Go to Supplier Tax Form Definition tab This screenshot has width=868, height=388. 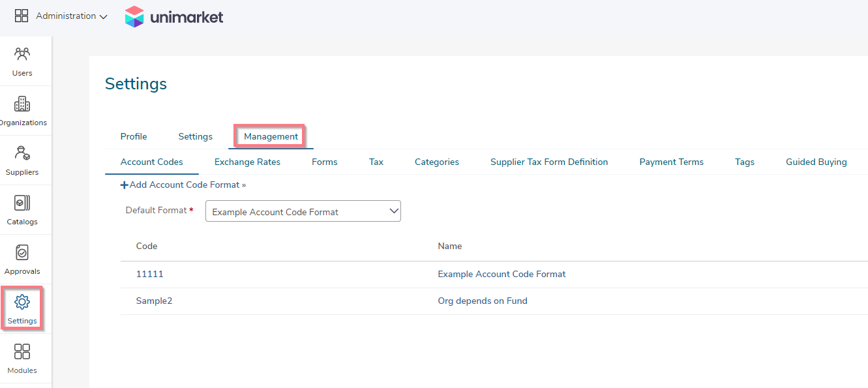[549, 162]
